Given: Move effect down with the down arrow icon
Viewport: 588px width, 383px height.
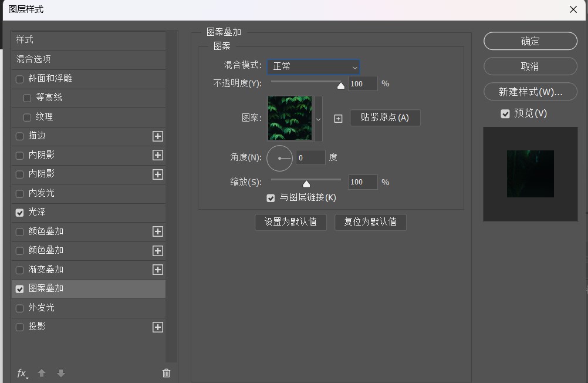Looking at the screenshot, I should 60,373.
